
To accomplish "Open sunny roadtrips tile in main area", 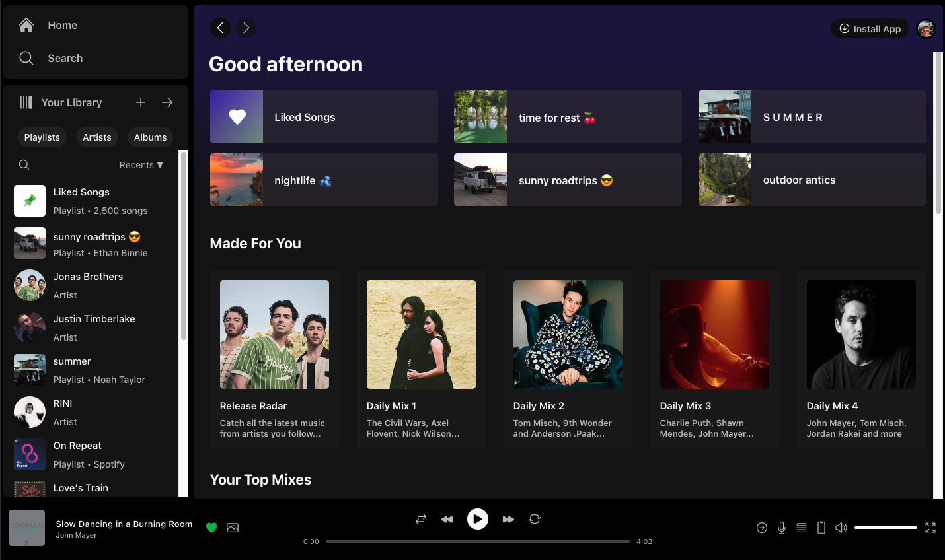I will (568, 180).
